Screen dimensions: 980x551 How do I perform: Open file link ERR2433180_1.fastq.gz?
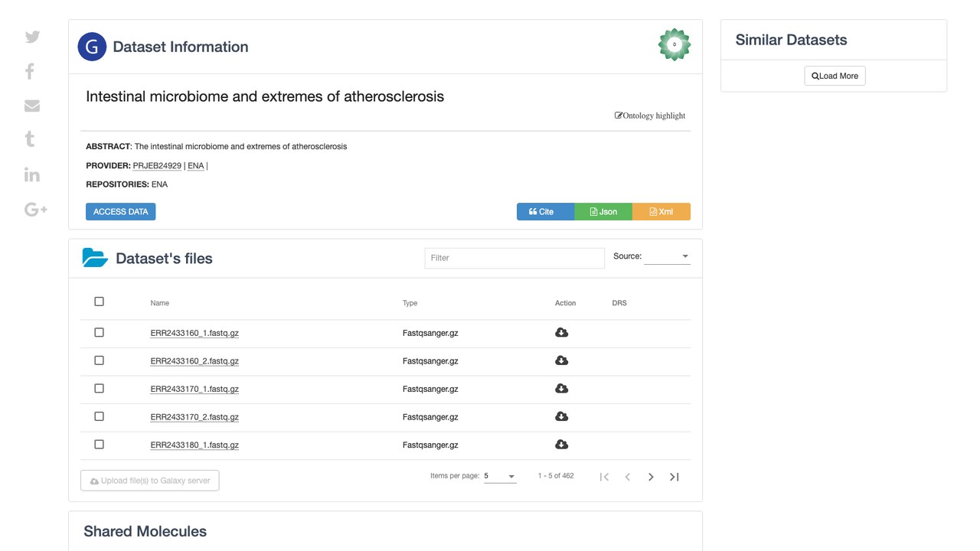(194, 445)
